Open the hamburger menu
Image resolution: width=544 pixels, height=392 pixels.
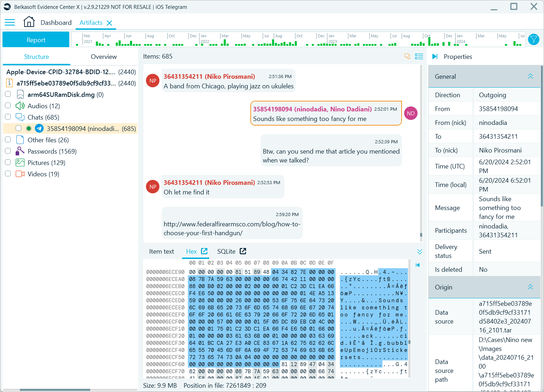coord(10,23)
